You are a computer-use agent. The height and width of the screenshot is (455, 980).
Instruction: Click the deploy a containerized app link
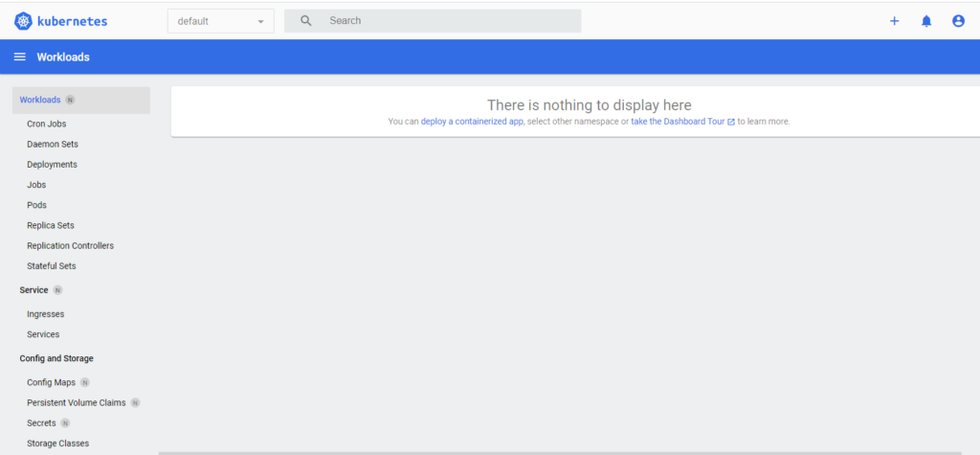(472, 122)
